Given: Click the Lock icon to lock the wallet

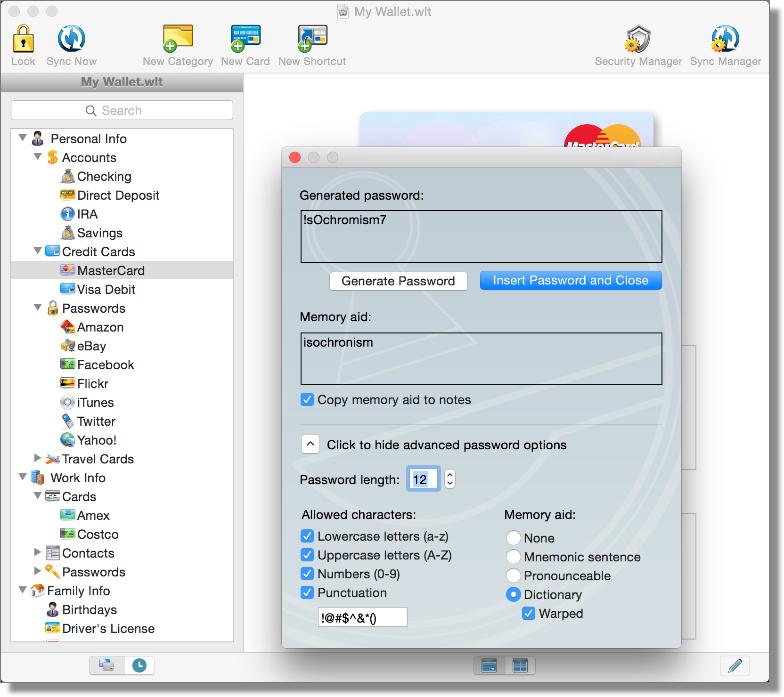Looking at the screenshot, I should coord(23,42).
